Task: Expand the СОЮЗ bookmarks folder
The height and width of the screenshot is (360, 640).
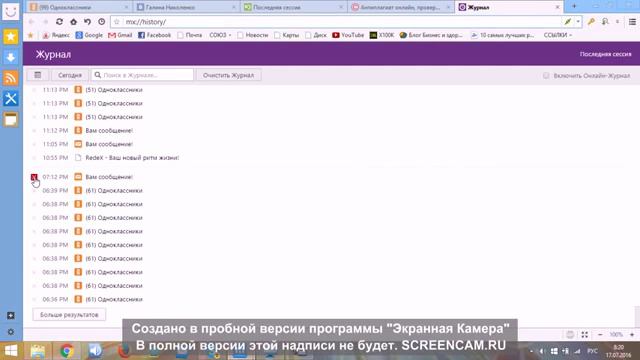Action: click(x=220, y=36)
